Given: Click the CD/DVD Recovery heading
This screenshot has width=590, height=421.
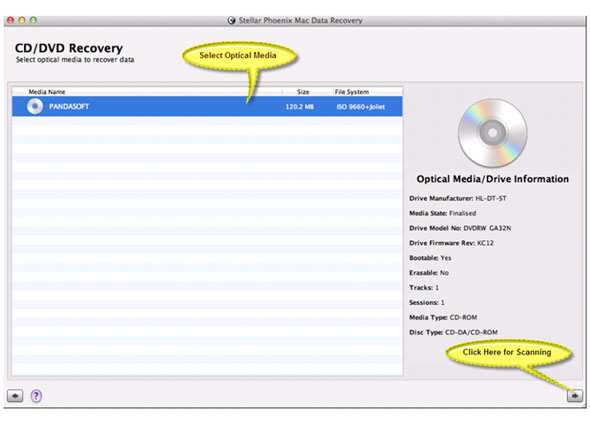Looking at the screenshot, I should [69, 48].
